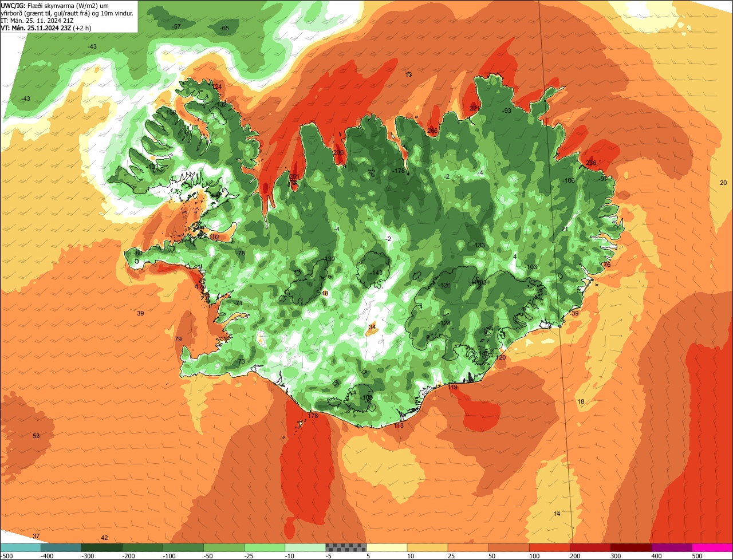The width and height of the screenshot is (733, 560).
Task: Click the map value 102
Action: [215, 237]
